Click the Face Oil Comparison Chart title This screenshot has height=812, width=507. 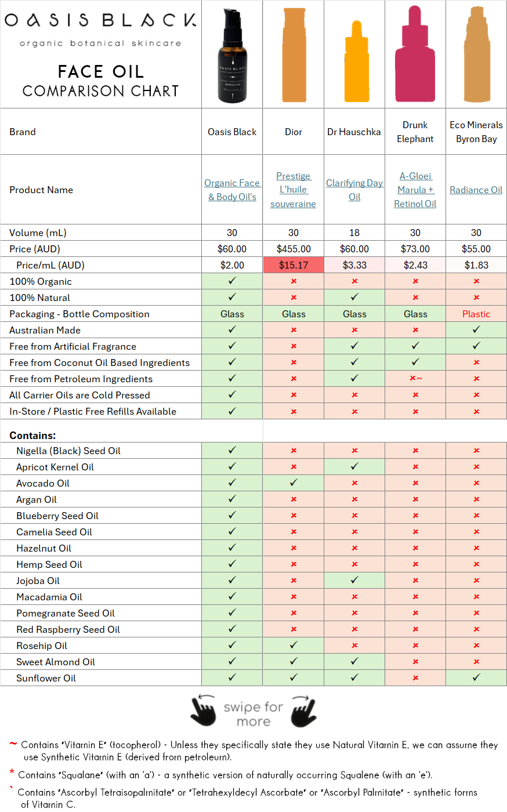pos(100,81)
